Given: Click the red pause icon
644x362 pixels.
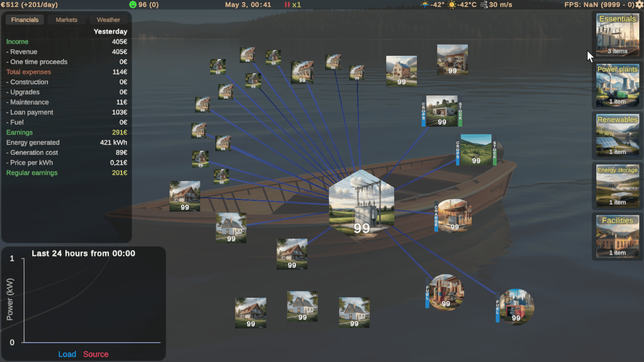Looking at the screenshot, I should pyautogui.click(x=287, y=5).
